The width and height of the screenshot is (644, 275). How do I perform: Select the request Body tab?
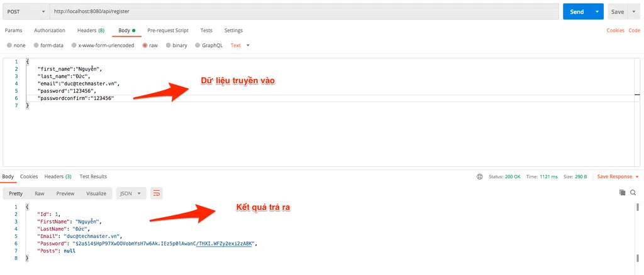(x=127, y=30)
